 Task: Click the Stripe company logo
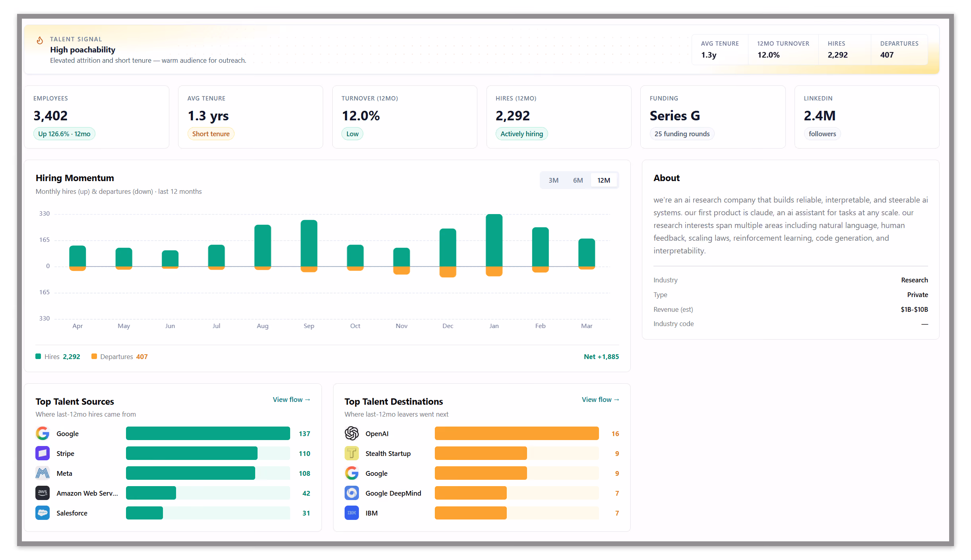point(43,453)
